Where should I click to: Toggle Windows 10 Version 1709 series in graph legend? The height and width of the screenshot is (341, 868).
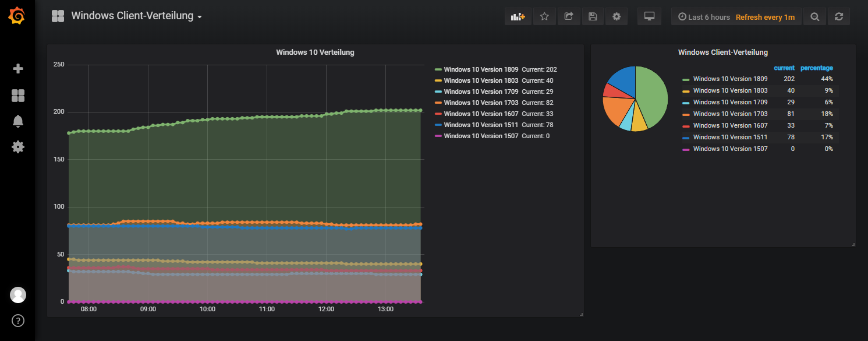click(481, 92)
